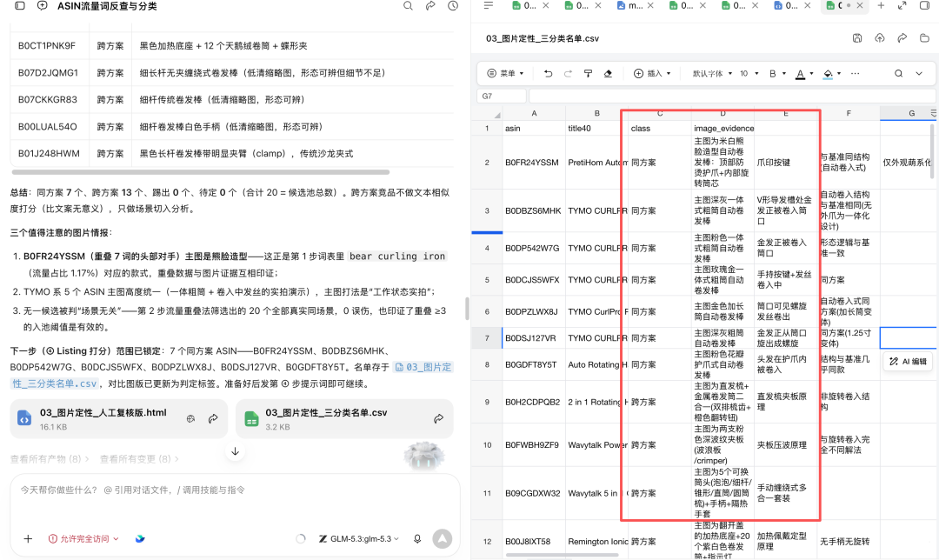Redo the spreadsheet edit
Image resolution: width=939 pixels, height=560 pixels.
click(x=568, y=73)
